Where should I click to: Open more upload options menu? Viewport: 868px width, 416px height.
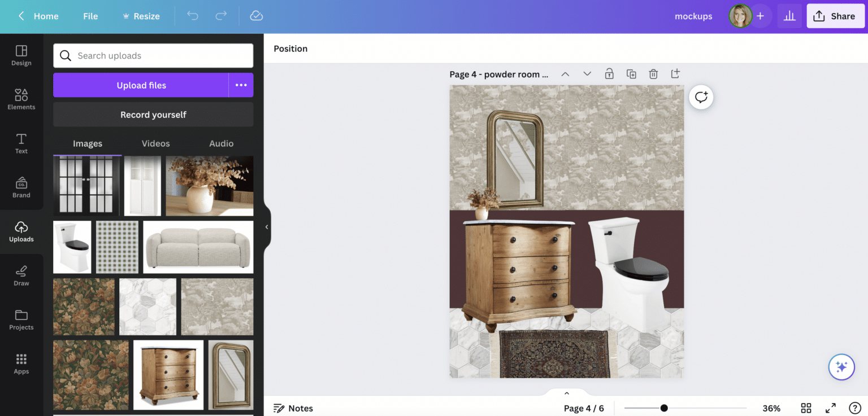(241, 85)
